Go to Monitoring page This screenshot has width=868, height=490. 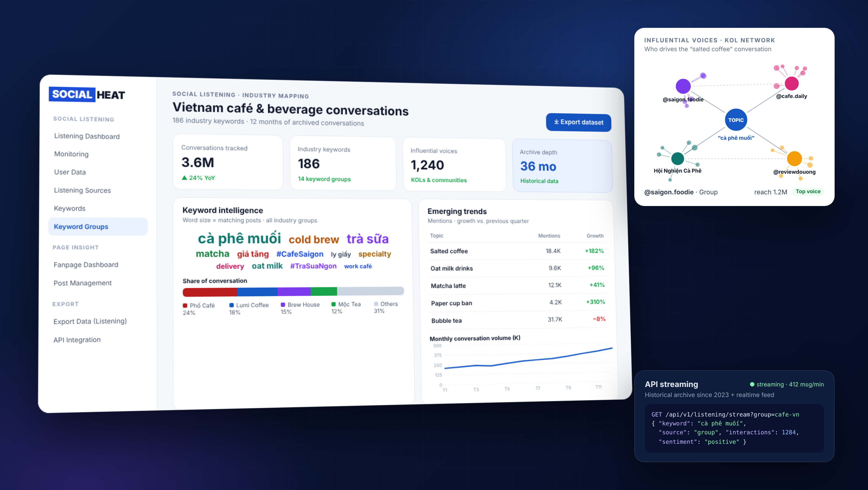pyautogui.click(x=71, y=154)
